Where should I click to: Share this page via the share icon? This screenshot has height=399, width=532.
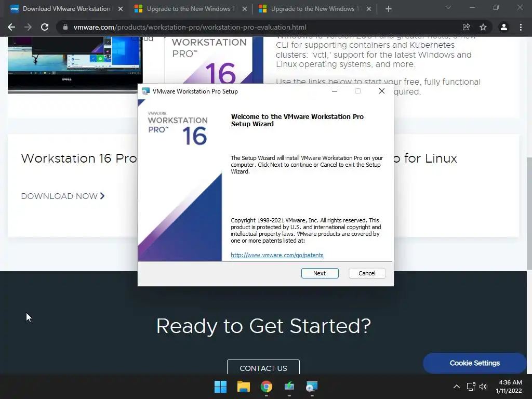(466, 27)
